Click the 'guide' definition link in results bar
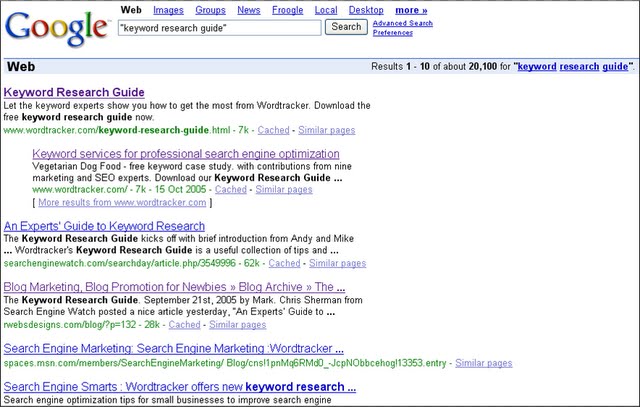Viewport: 640px width, 407px height. (x=615, y=67)
